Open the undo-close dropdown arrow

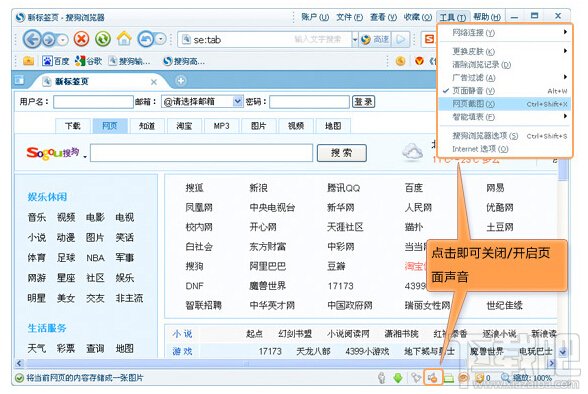160,39
